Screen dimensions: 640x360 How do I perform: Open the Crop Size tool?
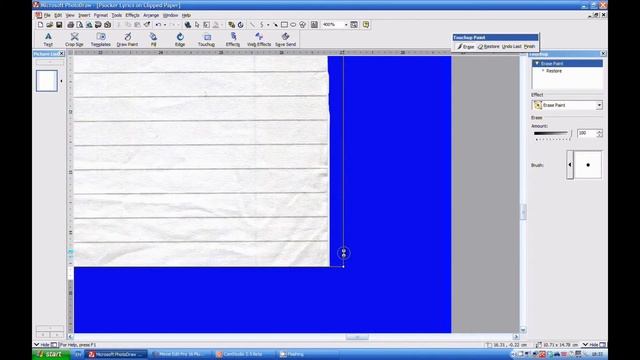[74, 40]
